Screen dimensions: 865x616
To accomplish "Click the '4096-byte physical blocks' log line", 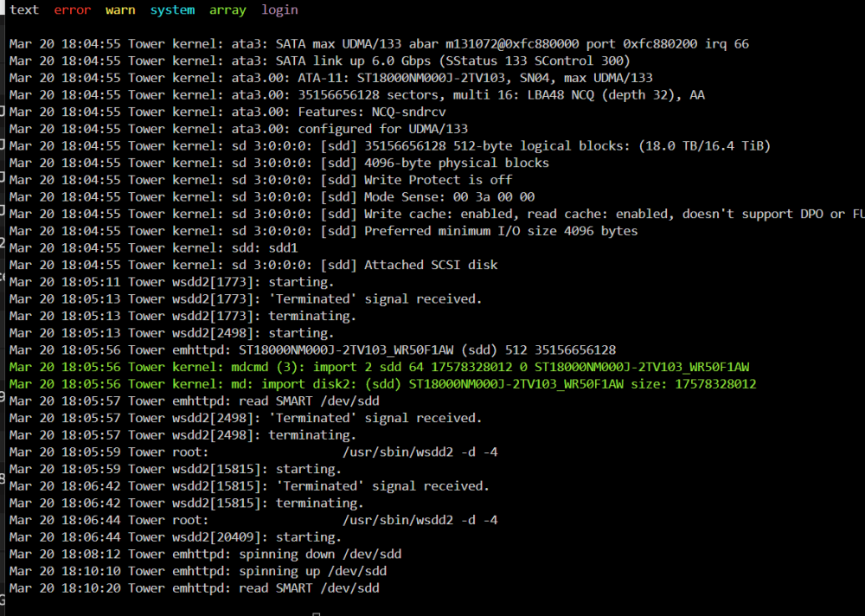I will tap(279, 163).
